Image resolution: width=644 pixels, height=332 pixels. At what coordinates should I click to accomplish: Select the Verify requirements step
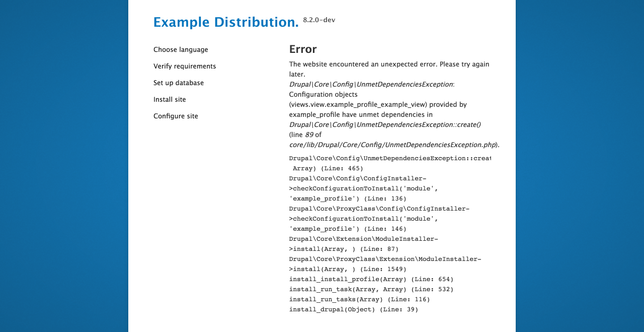click(x=185, y=66)
